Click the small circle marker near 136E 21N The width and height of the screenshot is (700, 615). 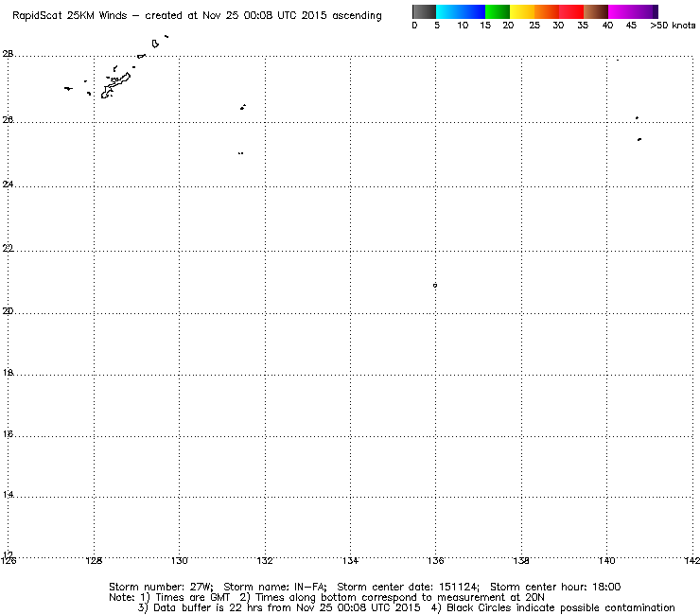click(435, 286)
